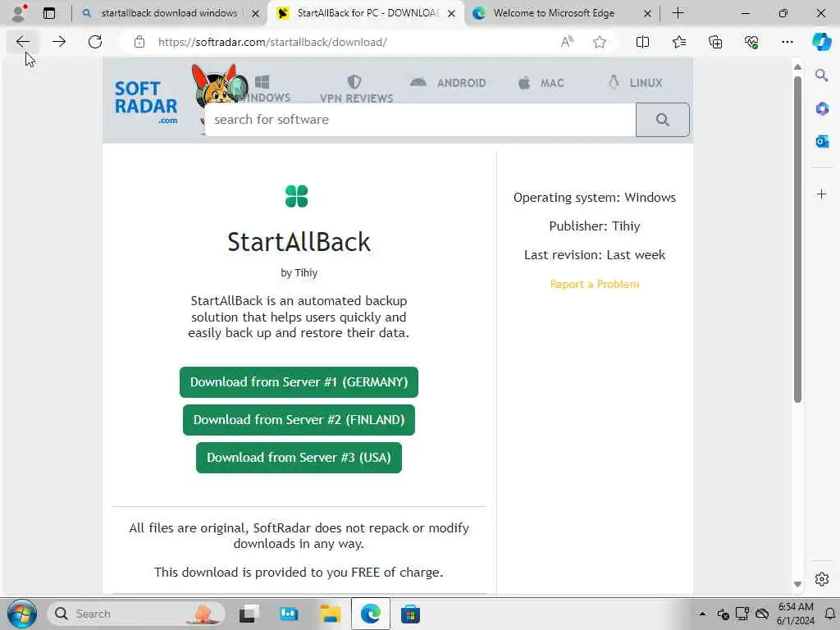Refresh the current page
This screenshot has height=630, width=840.
click(95, 42)
